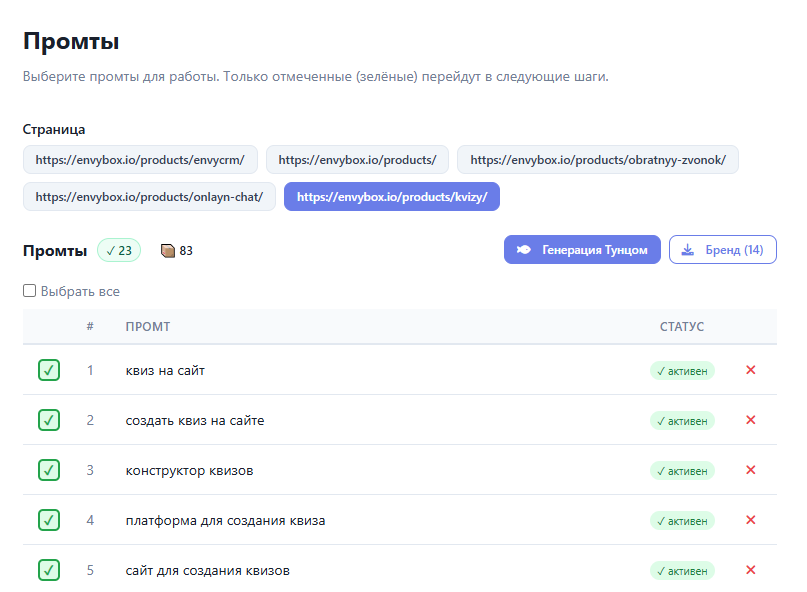Image resolution: width=807 pixels, height=592 pixels.
Task: Switch to envybox.io/products/ page tab
Action: point(357,159)
